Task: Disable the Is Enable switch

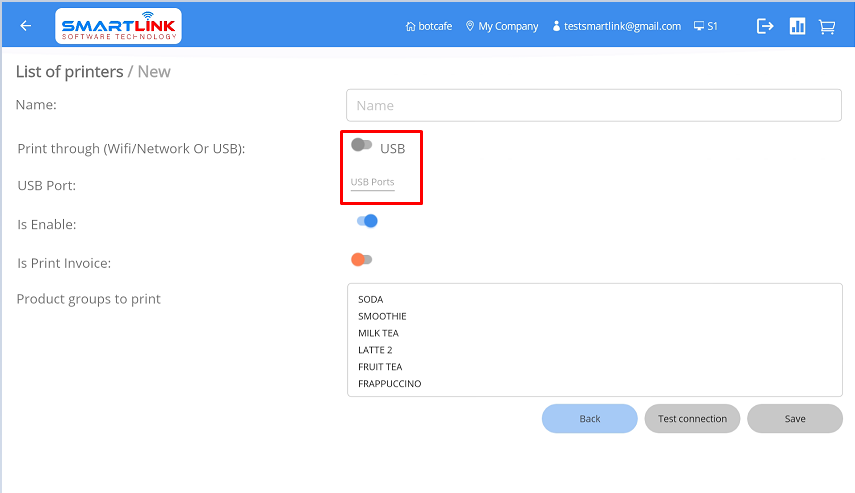Action: 367,221
